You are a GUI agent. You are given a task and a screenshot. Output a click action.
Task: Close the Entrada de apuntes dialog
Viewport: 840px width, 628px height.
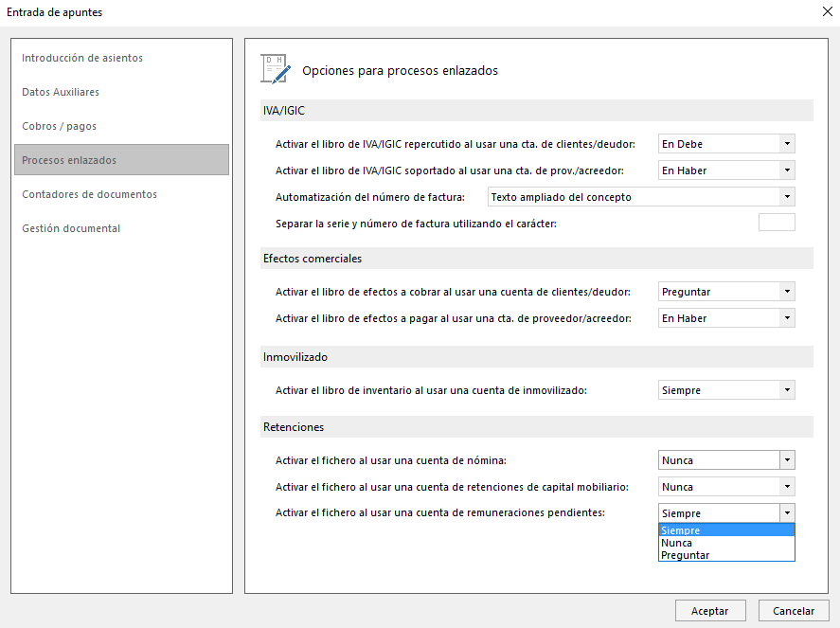[x=827, y=11]
